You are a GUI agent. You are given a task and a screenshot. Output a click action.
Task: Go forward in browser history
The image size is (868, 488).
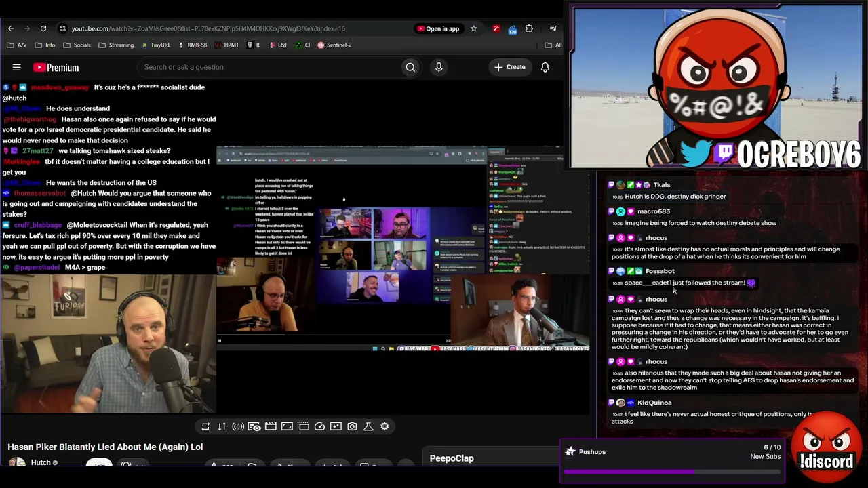coord(27,28)
